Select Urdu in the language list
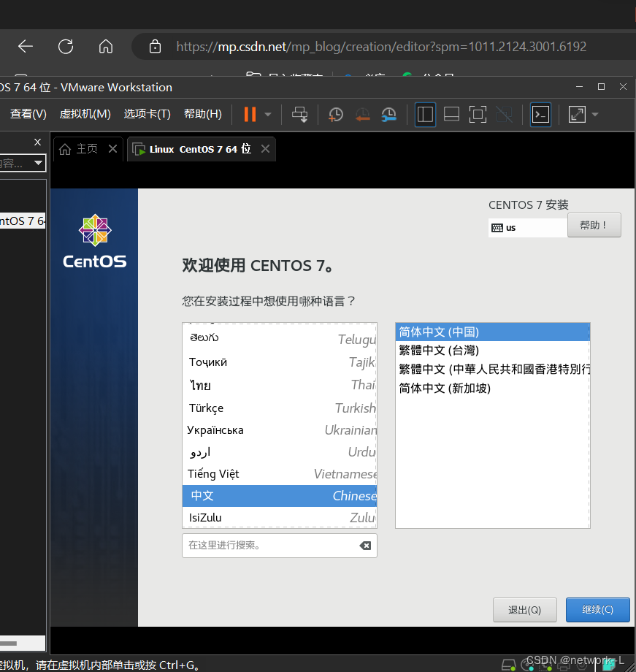Viewport: 636px width, 672px height. click(x=280, y=451)
